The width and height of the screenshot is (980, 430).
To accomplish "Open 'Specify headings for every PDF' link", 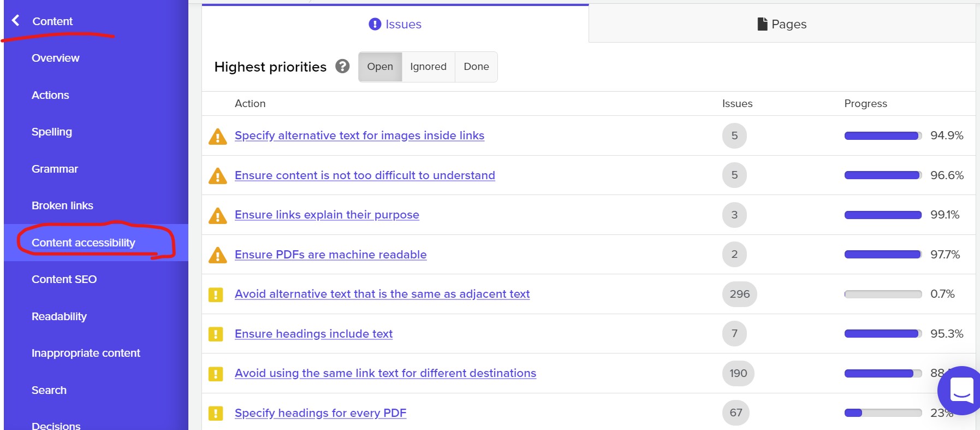I will 320,413.
